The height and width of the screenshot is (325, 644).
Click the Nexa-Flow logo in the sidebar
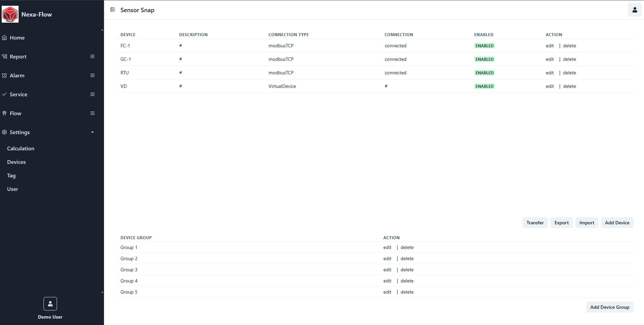pyautogui.click(x=10, y=14)
